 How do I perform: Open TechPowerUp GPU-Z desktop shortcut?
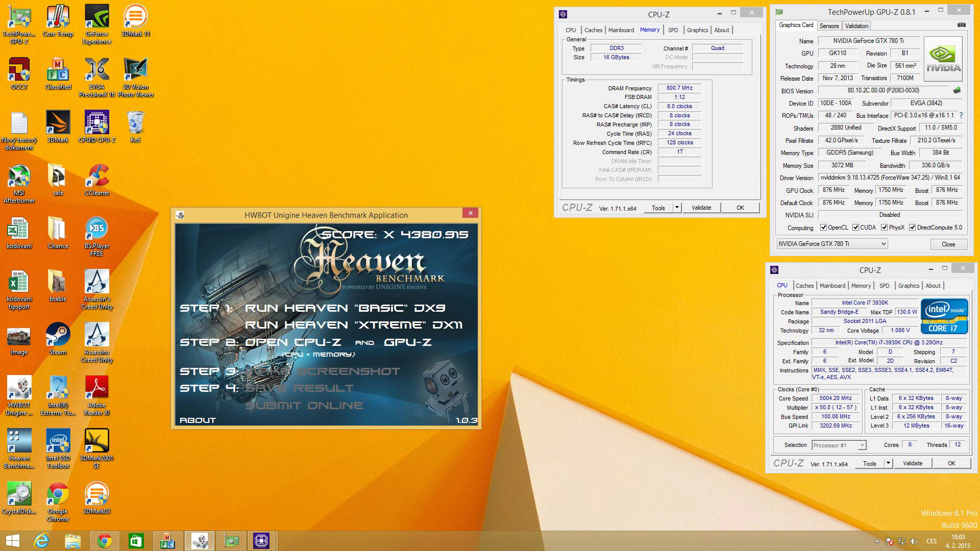(19, 23)
